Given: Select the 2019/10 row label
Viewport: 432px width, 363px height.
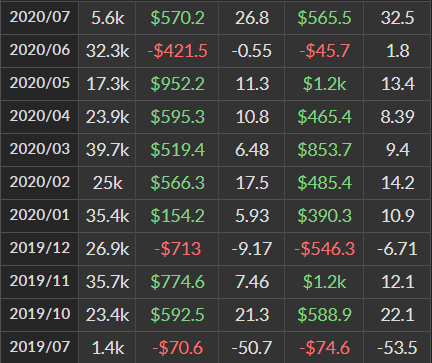Looking at the screenshot, I should tap(40, 314).
